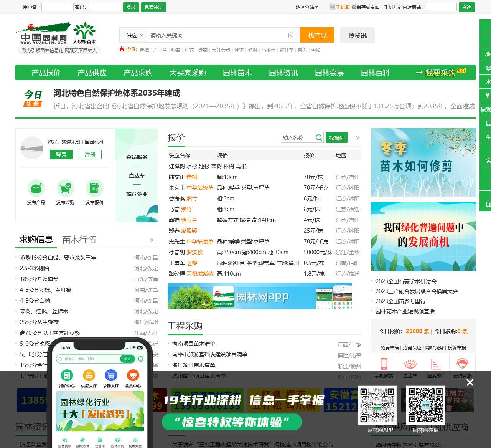Open the 供应 search category dropdown
The height and width of the screenshot is (448, 491).
[x=134, y=35]
